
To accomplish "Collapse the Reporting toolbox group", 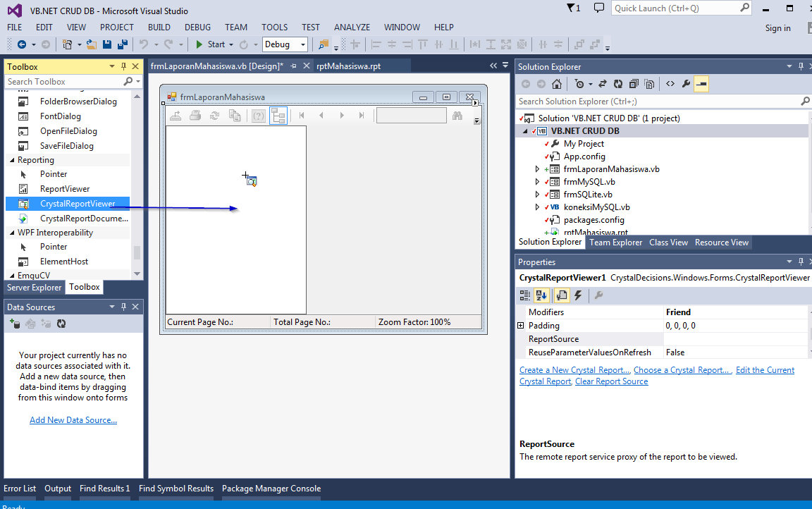I will tap(12, 161).
